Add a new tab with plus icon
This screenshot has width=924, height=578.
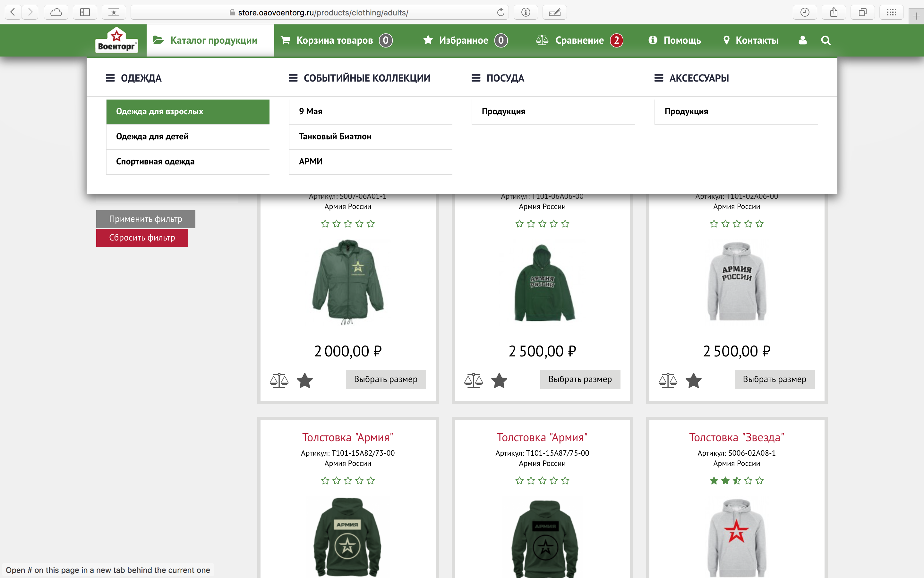pyautogui.click(x=916, y=16)
